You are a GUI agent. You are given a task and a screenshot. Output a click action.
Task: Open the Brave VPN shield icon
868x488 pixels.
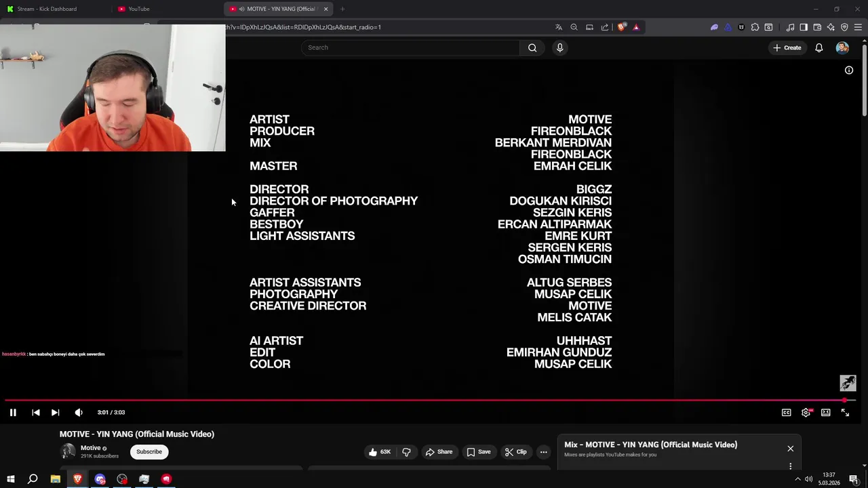[x=844, y=27]
